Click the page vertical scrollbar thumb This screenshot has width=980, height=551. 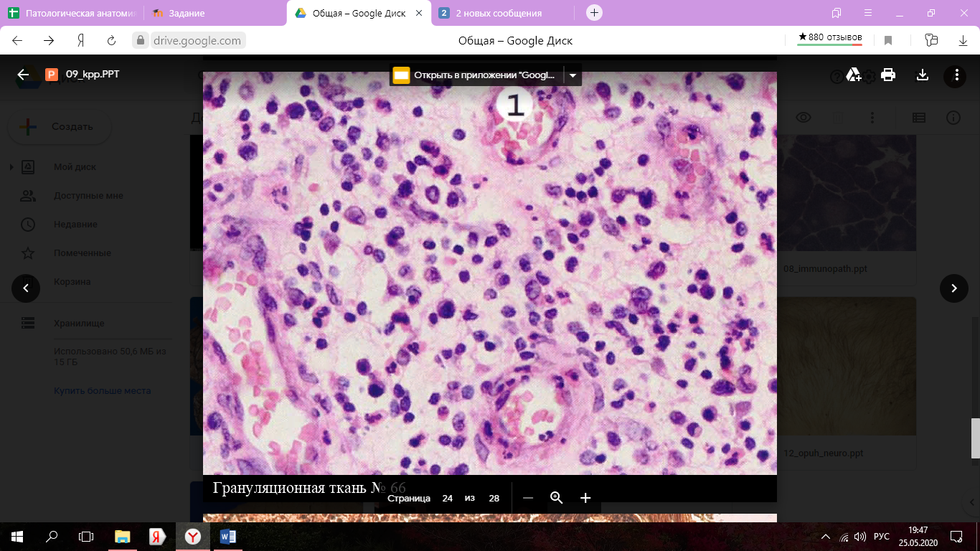(975, 438)
